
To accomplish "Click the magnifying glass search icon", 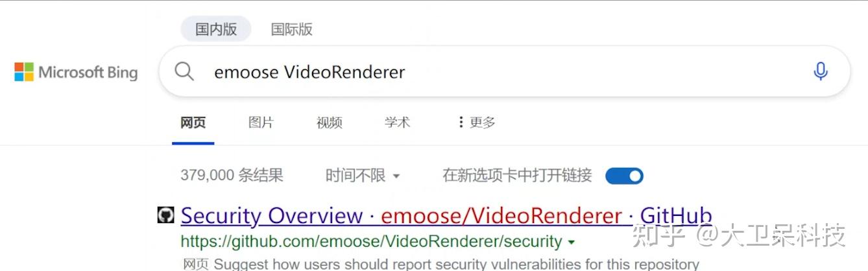I will [x=184, y=71].
